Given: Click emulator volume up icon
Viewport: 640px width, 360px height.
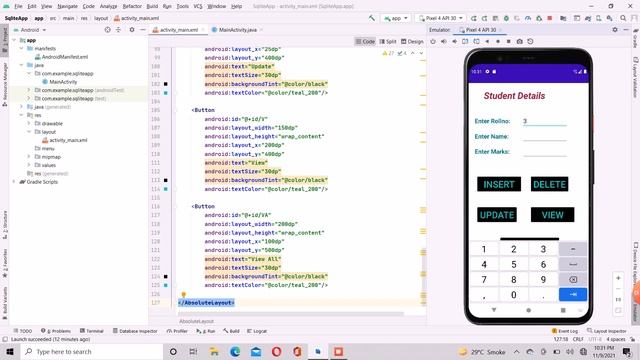Looking at the screenshot, I should [x=444, y=41].
